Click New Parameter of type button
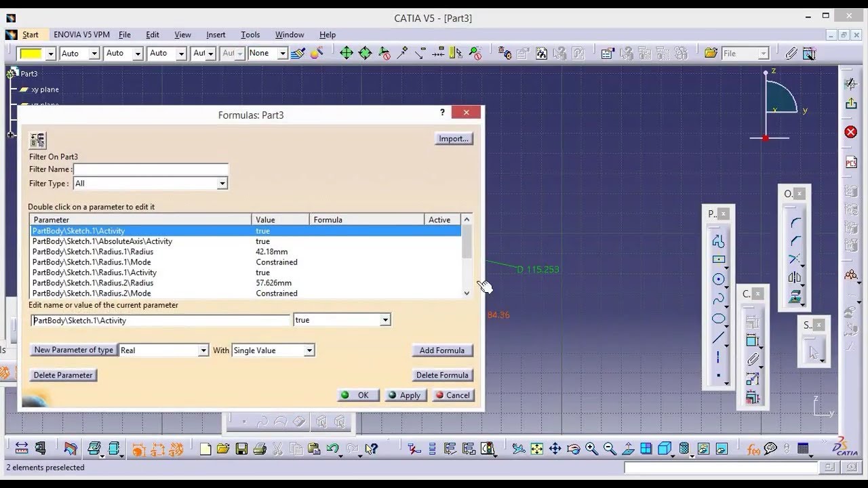This screenshot has height=488, width=868. click(74, 350)
